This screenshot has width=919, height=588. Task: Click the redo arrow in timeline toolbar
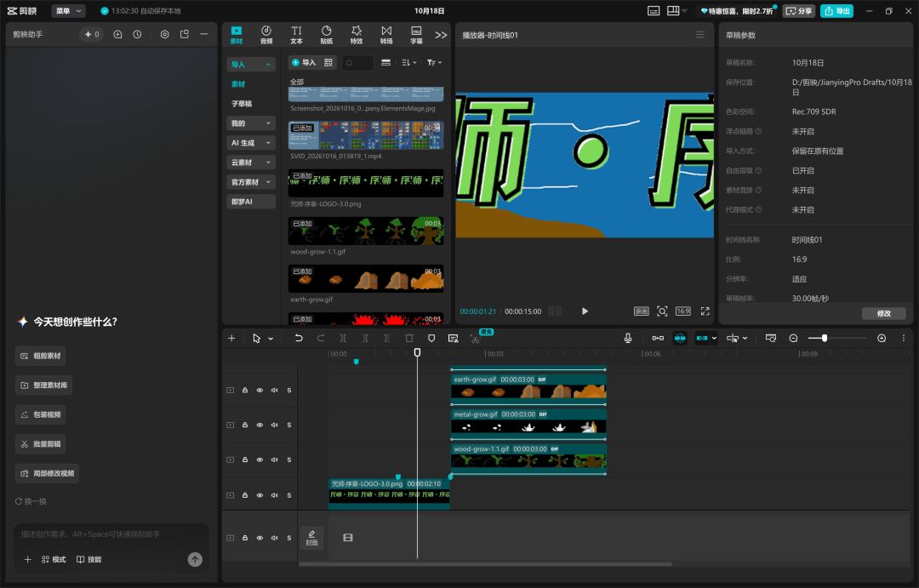(x=321, y=339)
